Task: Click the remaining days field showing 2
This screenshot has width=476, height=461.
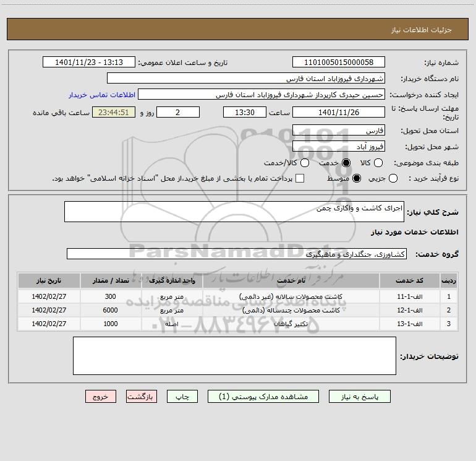Action: [x=178, y=112]
